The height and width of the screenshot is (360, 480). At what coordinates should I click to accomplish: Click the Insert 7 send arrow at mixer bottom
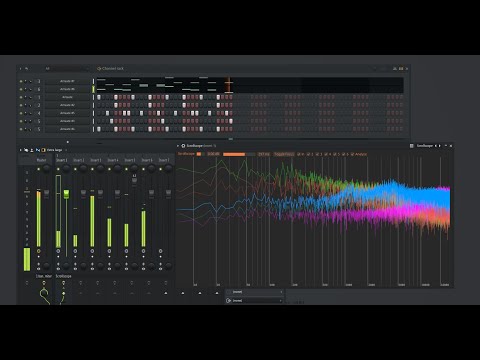[166, 293]
